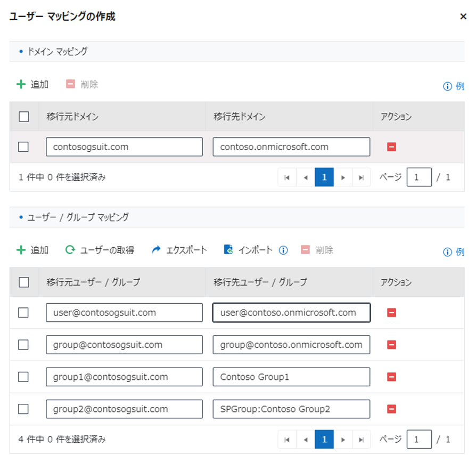Select page 1 in user/group mapping pager

[324, 439]
